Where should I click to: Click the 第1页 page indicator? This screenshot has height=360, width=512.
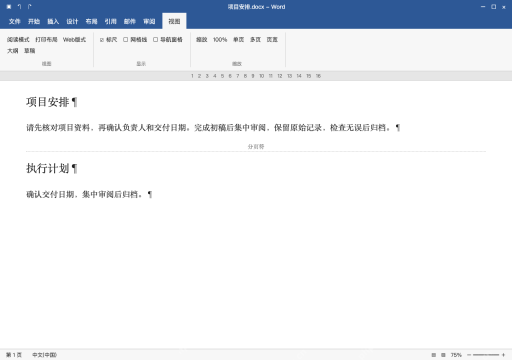tap(14, 355)
